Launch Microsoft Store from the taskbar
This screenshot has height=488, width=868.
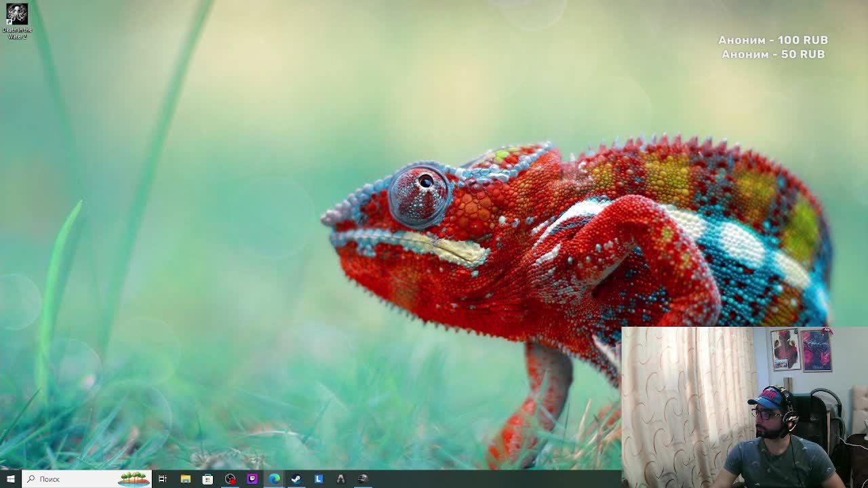pyautogui.click(x=208, y=479)
